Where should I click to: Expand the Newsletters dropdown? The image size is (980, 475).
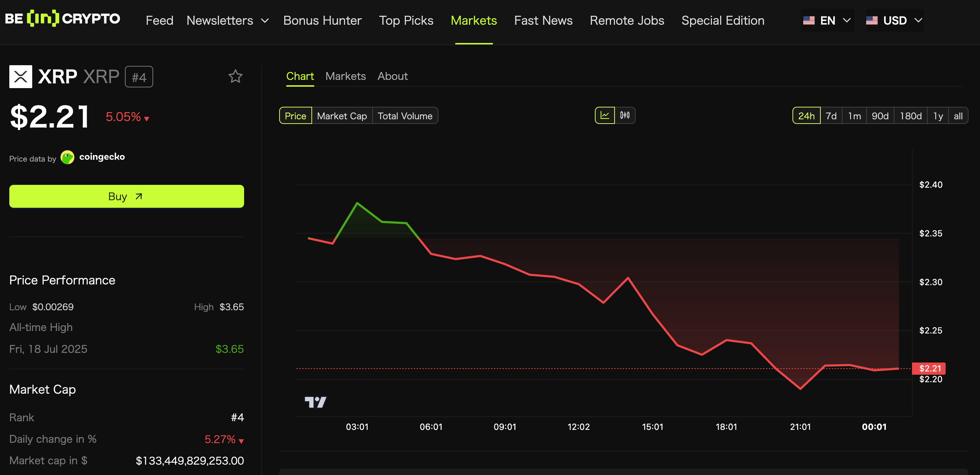[x=228, y=20]
